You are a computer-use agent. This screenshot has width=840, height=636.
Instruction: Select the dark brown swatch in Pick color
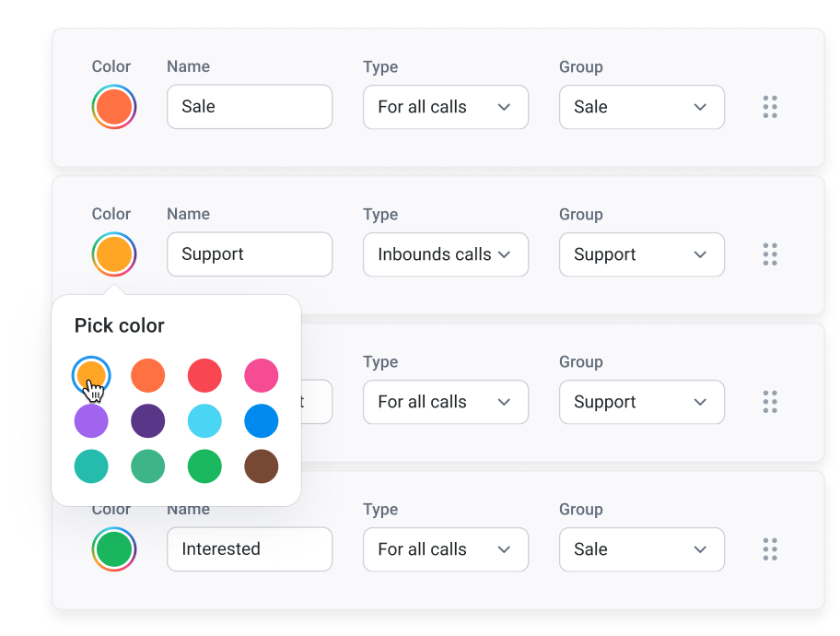point(262,466)
